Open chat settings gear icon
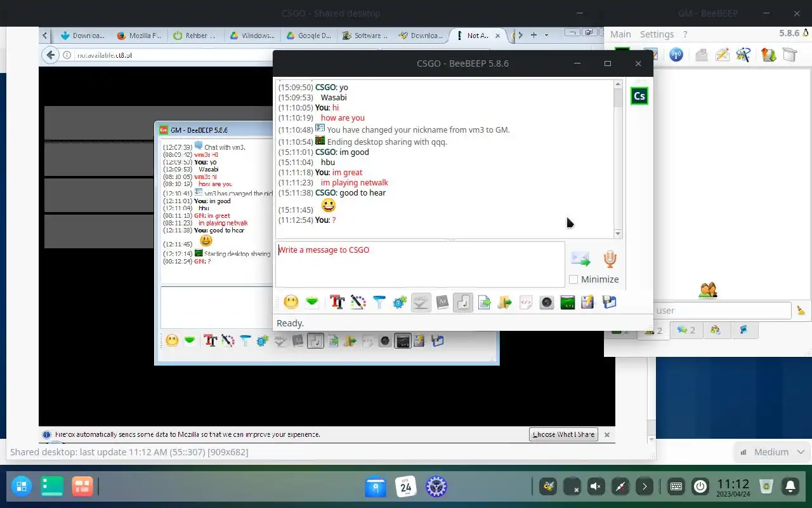The image size is (812, 508). (x=400, y=302)
